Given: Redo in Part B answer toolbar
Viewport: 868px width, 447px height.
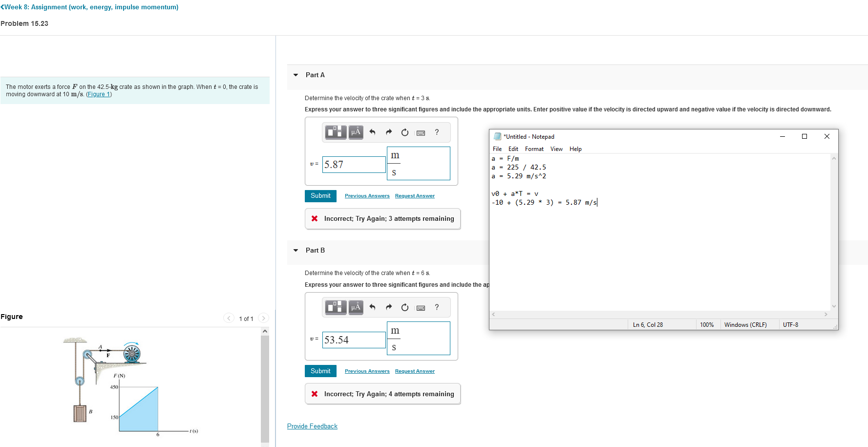Looking at the screenshot, I should 389,307.
